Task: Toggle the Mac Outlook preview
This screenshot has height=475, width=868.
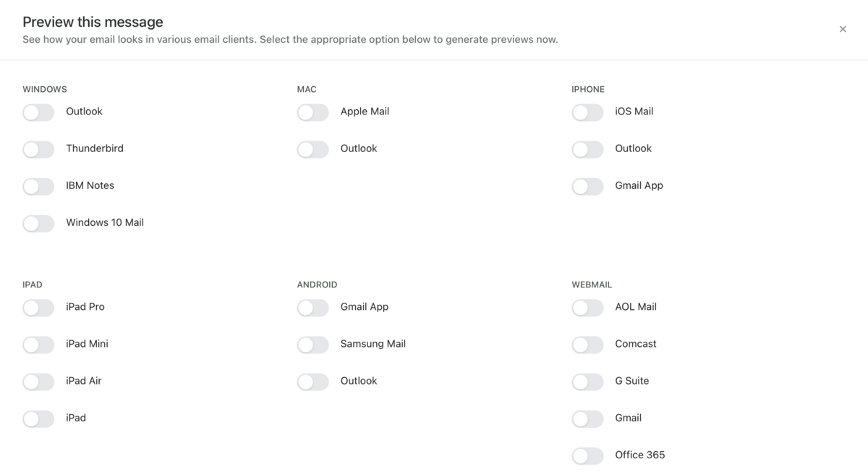Action: [x=312, y=149]
